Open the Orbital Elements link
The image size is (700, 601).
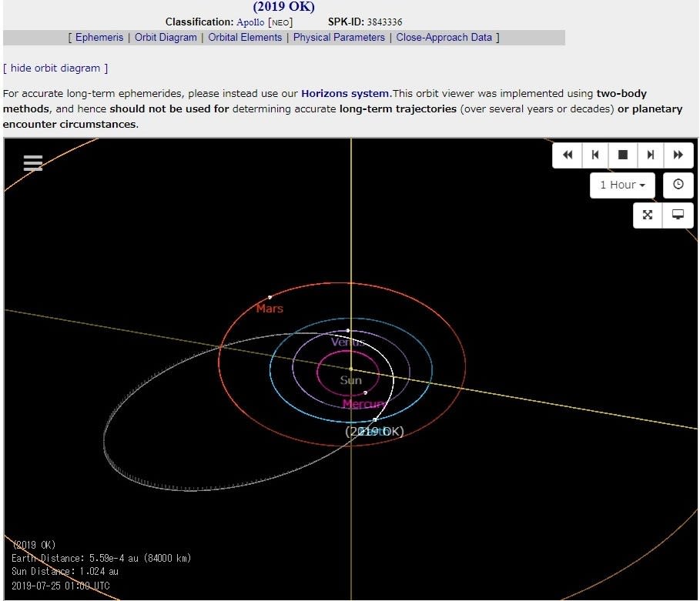245,38
